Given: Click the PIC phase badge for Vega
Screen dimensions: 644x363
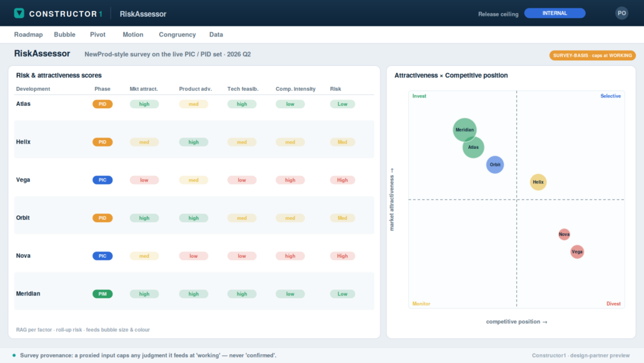Looking at the screenshot, I should click(x=103, y=180).
